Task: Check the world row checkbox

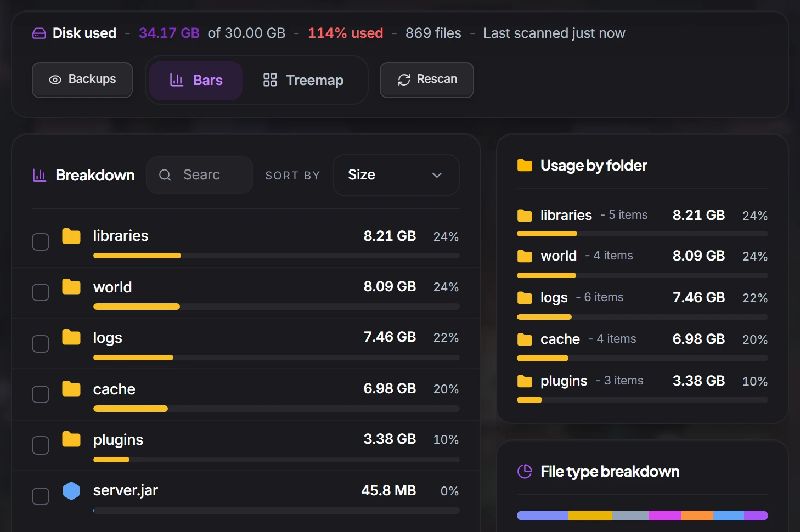Action: point(41,292)
